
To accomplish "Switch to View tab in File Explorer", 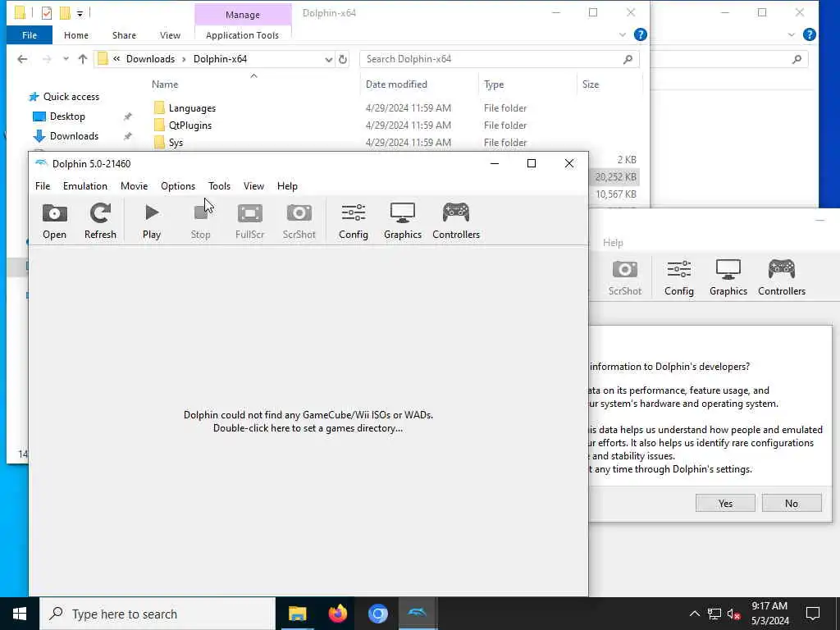I will point(170,35).
